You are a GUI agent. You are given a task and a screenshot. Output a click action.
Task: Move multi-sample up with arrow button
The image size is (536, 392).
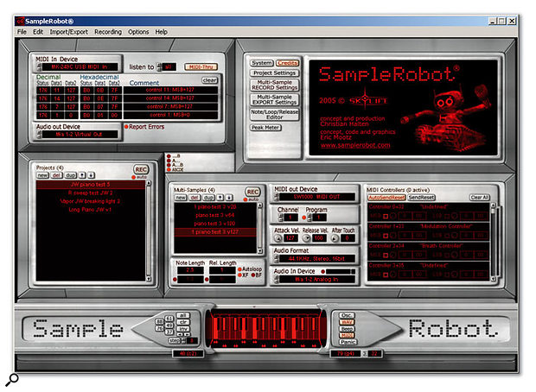click(220, 198)
